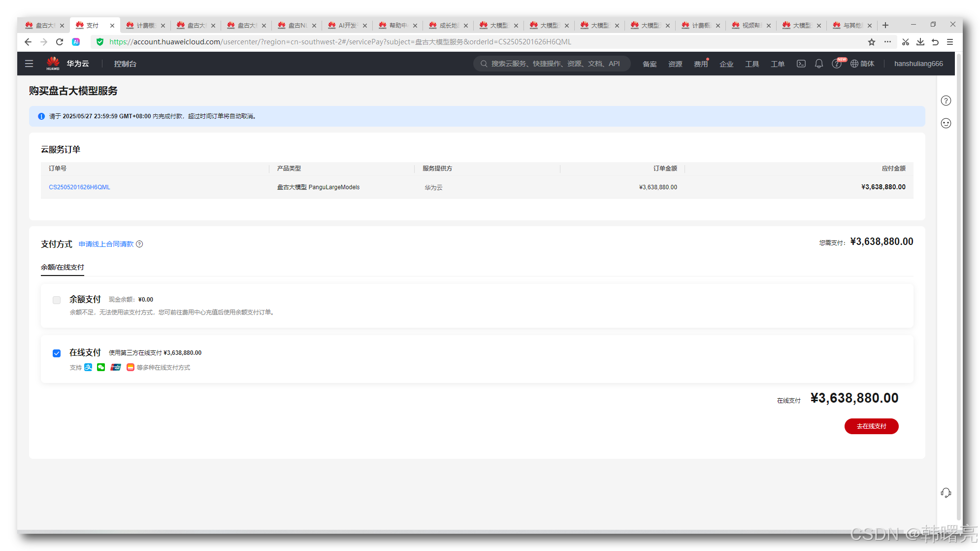Open the 简体 language dropdown
Screen dimensions: 980x551
[x=862, y=64]
